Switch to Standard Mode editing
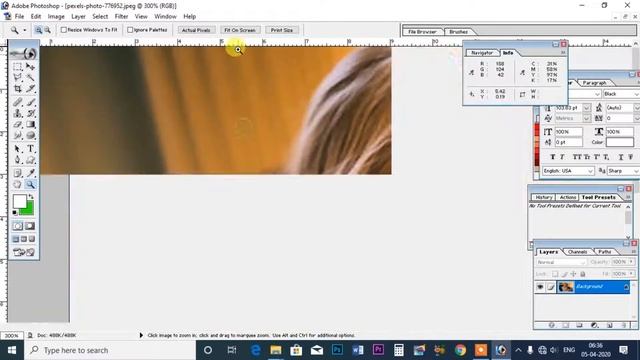 click(x=18, y=226)
